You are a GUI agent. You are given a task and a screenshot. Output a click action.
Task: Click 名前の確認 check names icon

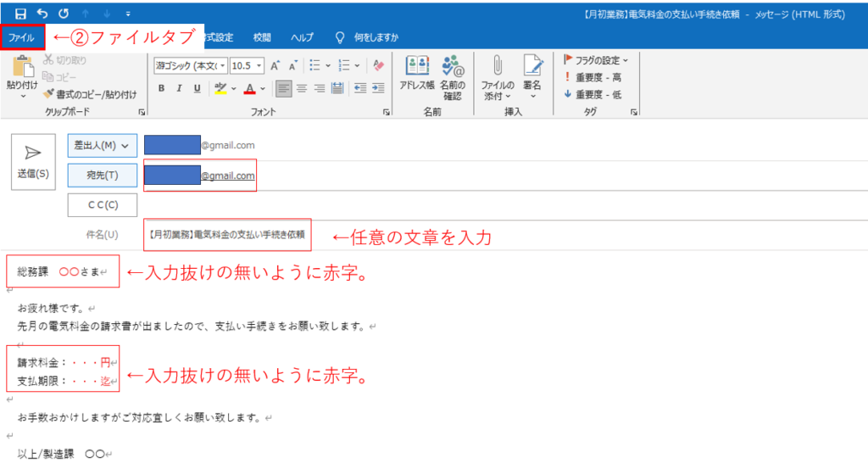[x=453, y=77]
